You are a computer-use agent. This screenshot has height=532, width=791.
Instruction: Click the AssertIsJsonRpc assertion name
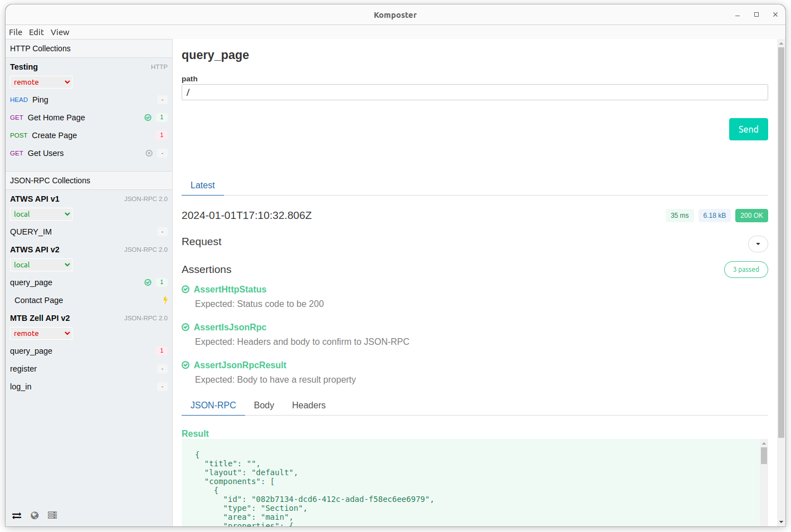(230, 327)
